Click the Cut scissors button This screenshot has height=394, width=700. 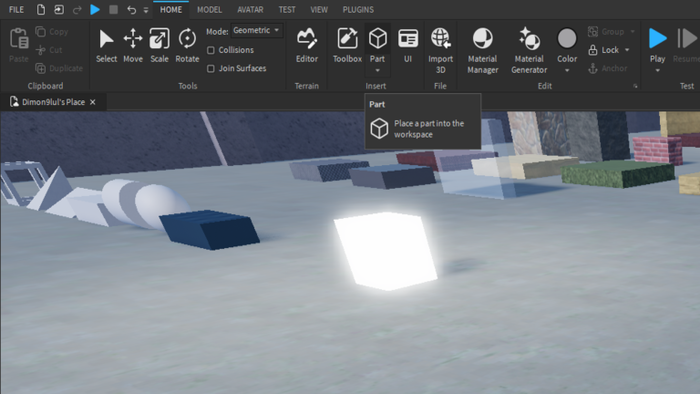point(49,50)
